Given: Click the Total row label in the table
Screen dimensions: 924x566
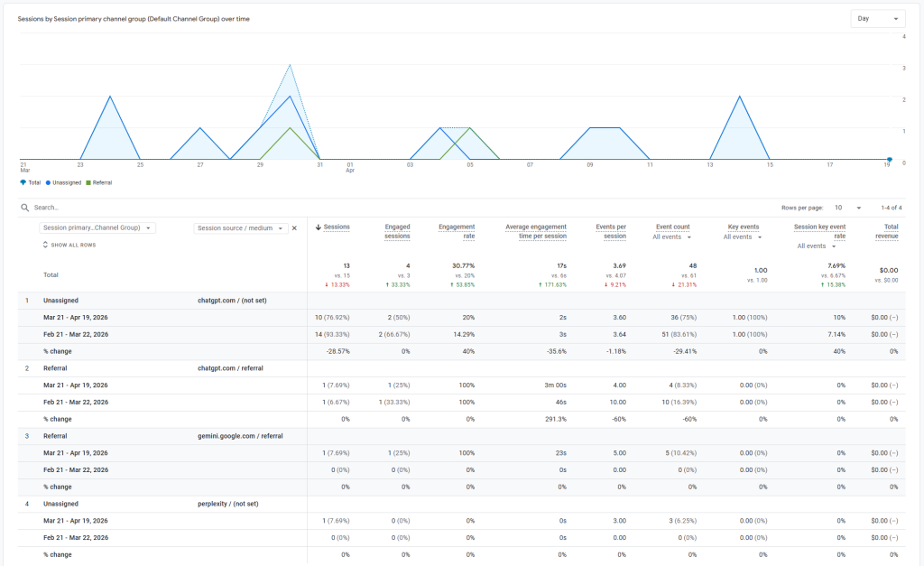Looking at the screenshot, I should (x=51, y=275).
